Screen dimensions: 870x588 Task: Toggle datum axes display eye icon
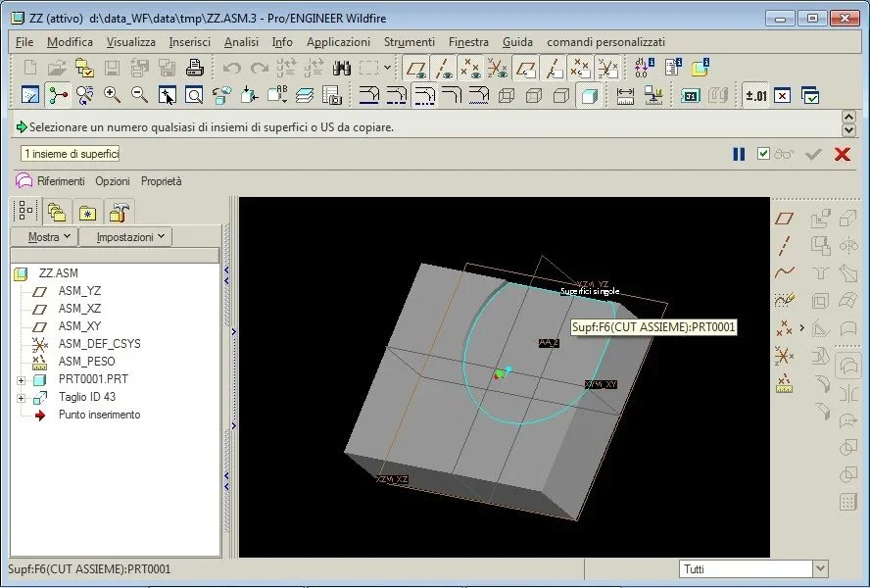click(443, 69)
